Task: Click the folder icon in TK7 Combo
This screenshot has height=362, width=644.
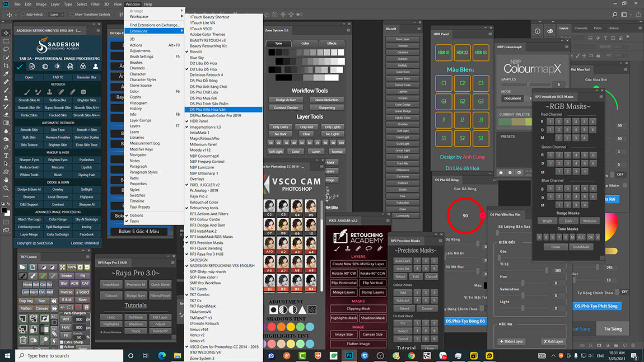Action: (x=22, y=267)
